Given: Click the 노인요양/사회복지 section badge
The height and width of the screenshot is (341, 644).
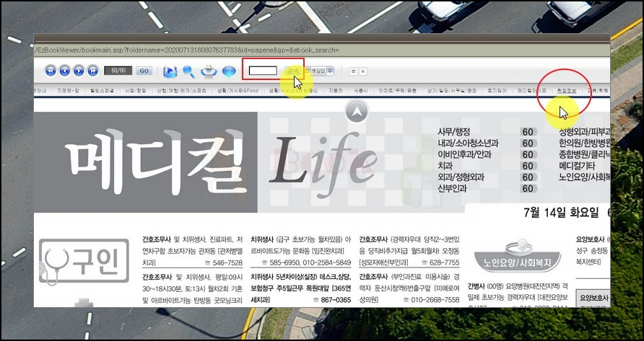Looking at the screenshot, I should (x=517, y=255).
